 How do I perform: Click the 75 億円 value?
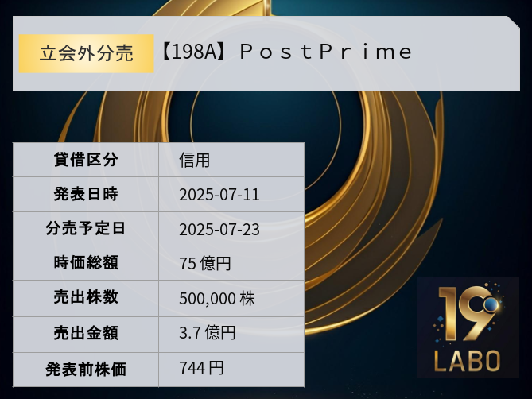[x=205, y=263]
